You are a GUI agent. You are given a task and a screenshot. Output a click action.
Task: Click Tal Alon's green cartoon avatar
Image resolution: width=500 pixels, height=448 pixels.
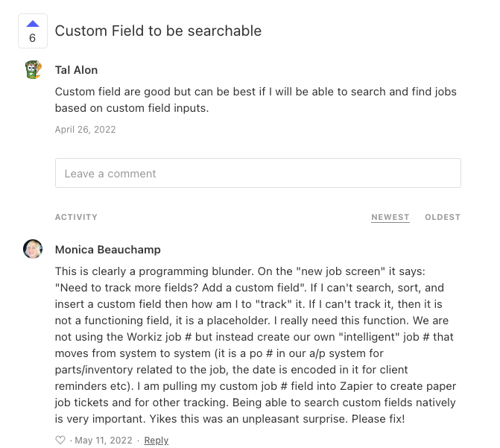tap(34, 69)
